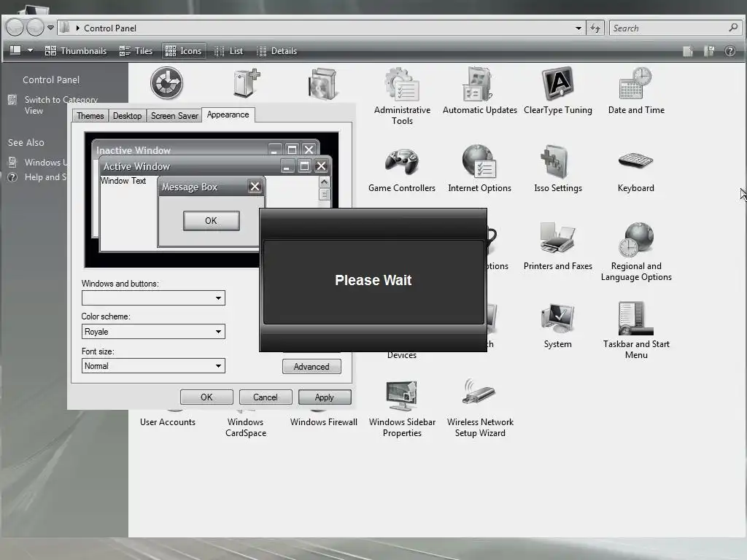Expand Color scheme Royale dropdown
This screenshot has height=560, width=747.
pyautogui.click(x=218, y=332)
